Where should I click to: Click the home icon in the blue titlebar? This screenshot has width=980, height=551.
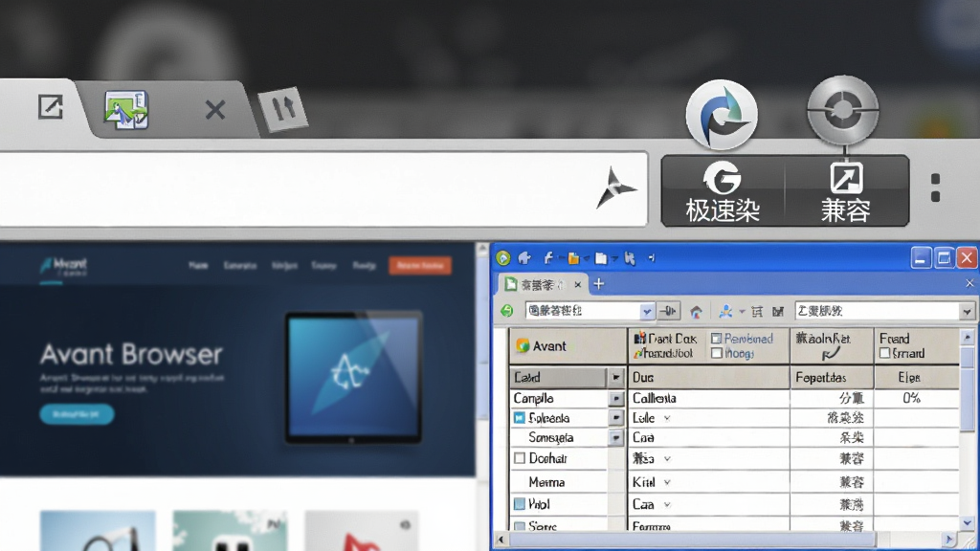point(524,257)
